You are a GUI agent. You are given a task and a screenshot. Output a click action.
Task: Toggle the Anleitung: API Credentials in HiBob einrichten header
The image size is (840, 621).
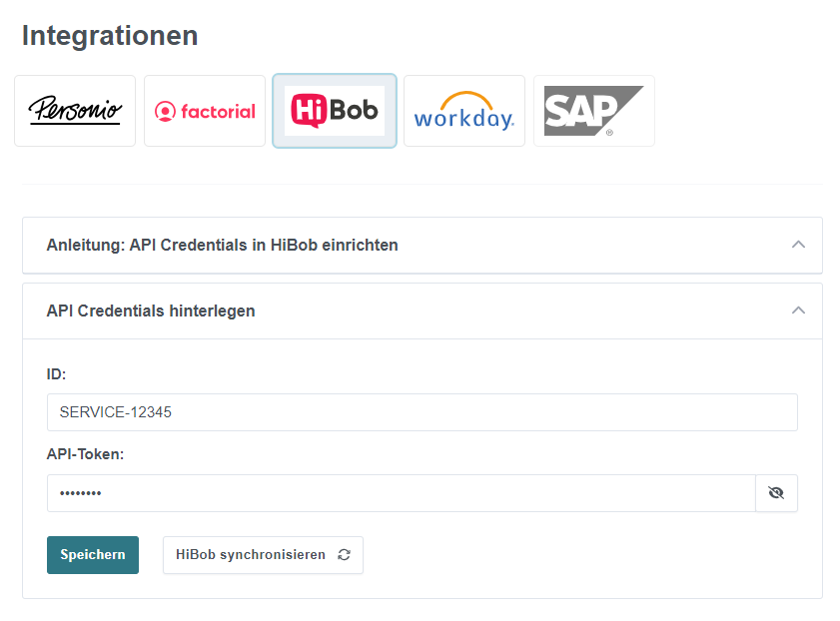pyautogui.click(x=422, y=246)
